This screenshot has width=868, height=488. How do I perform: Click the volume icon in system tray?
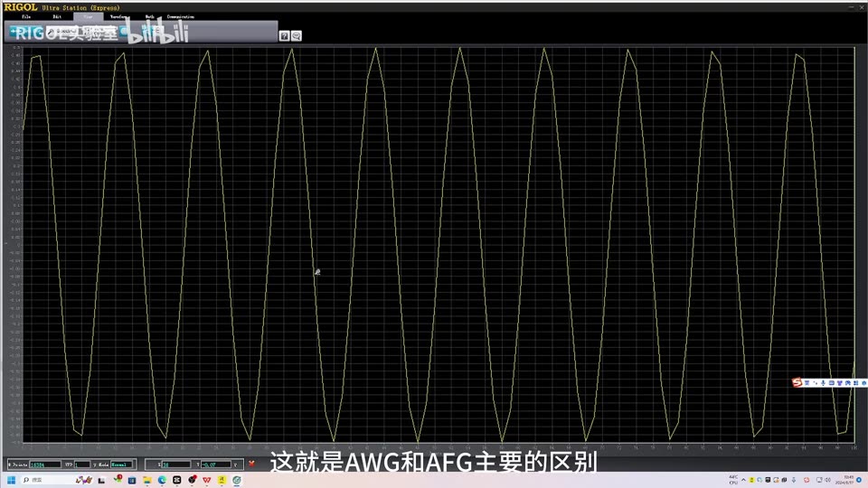827,480
